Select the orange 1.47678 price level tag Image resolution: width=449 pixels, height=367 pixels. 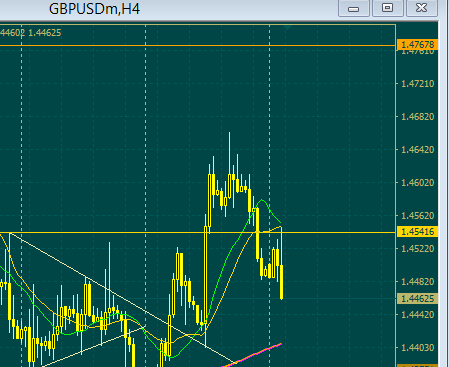click(417, 45)
